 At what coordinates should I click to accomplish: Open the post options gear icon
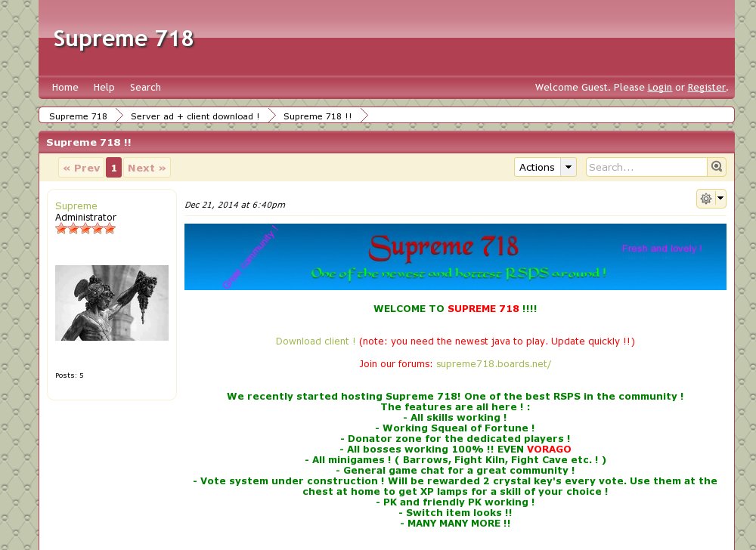click(x=705, y=199)
